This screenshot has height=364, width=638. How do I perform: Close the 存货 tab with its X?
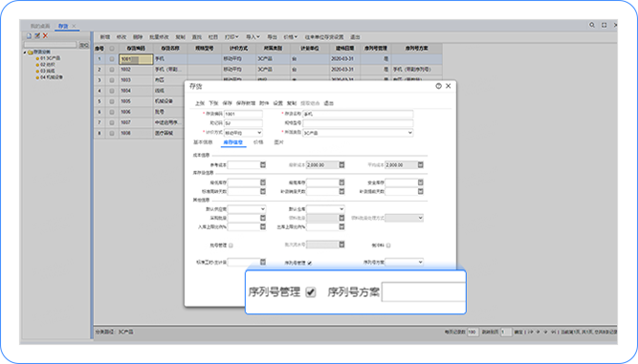[74, 26]
